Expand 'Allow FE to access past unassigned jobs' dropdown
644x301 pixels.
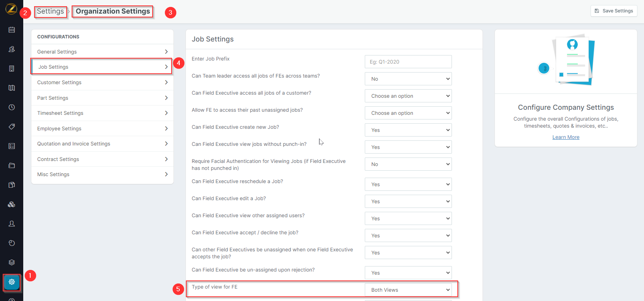pyautogui.click(x=408, y=113)
